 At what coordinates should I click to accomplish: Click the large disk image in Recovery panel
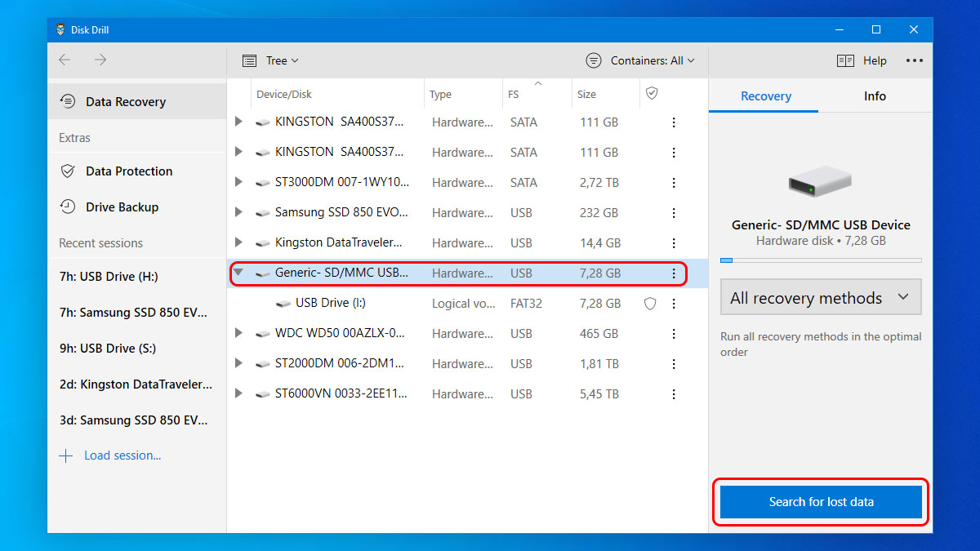pos(820,182)
